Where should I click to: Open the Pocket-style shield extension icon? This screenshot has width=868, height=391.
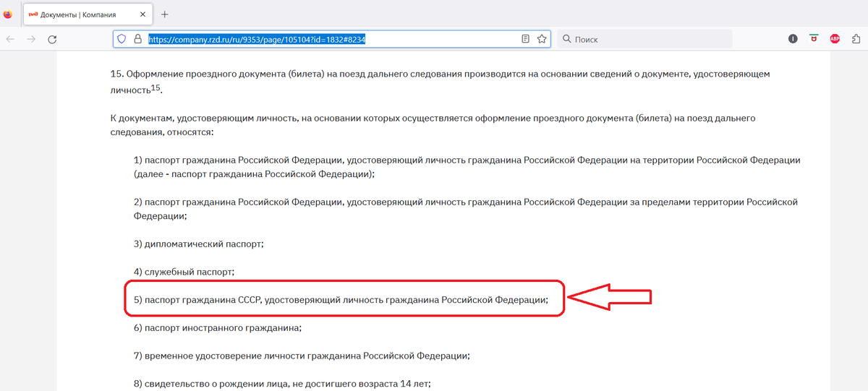[x=814, y=39]
